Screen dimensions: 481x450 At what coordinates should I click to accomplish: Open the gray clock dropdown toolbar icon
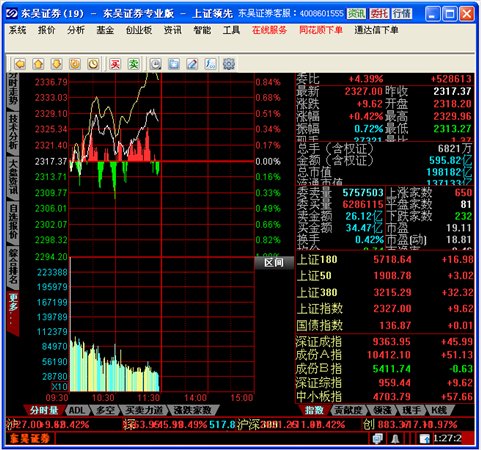[x=155, y=64]
